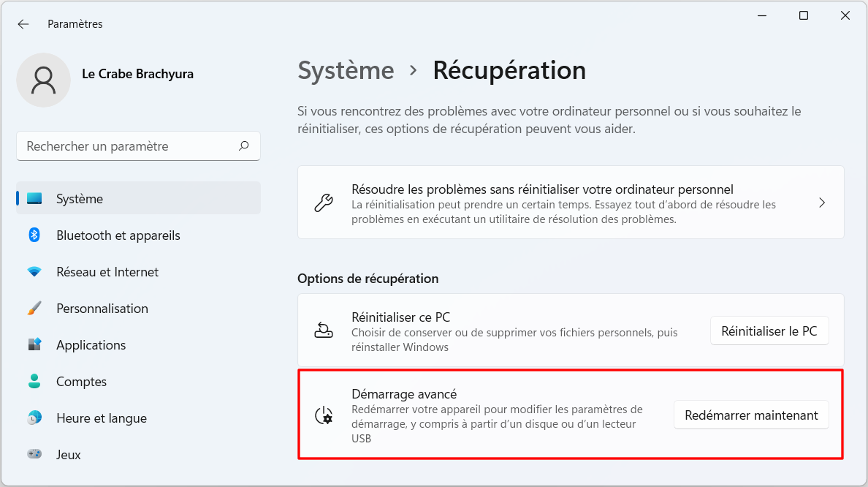Click the Comptes person icon

click(x=34, y=381)
